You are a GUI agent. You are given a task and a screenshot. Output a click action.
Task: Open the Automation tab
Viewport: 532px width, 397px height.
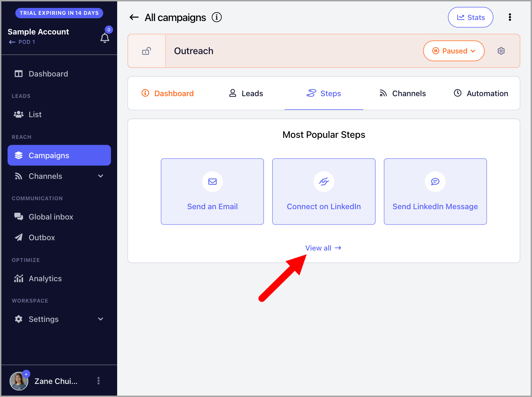(481, 93)
